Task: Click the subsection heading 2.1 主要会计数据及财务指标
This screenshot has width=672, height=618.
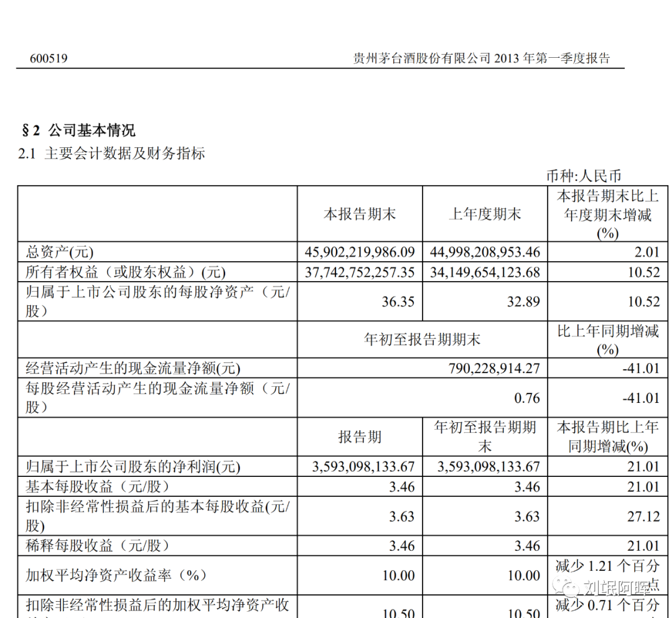Action: [111, 154]
